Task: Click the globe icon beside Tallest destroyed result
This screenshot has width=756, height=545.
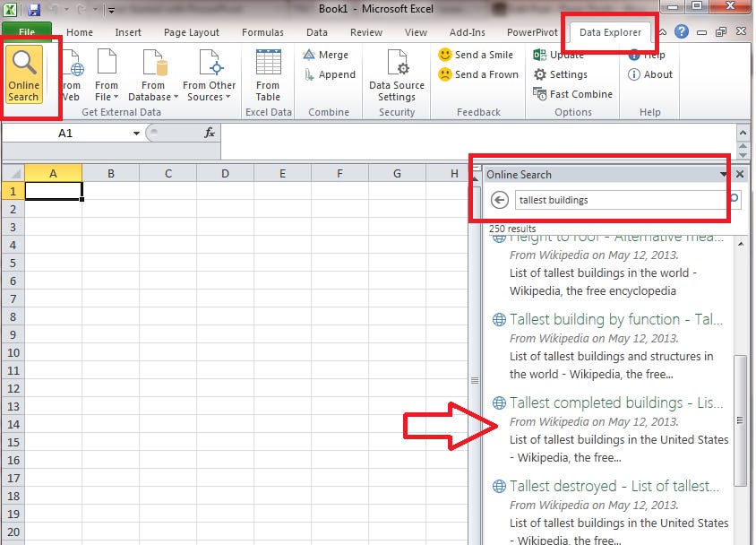Action: [499, 486]
